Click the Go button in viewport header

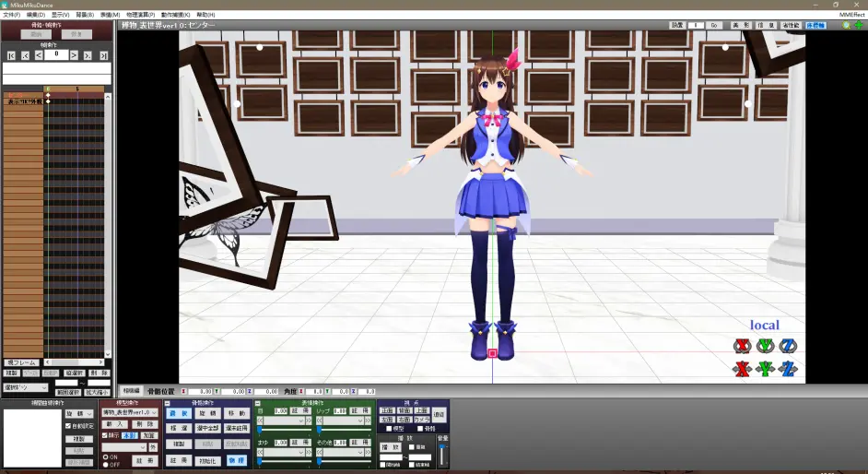pyautogui.click(x=714, y=25)
